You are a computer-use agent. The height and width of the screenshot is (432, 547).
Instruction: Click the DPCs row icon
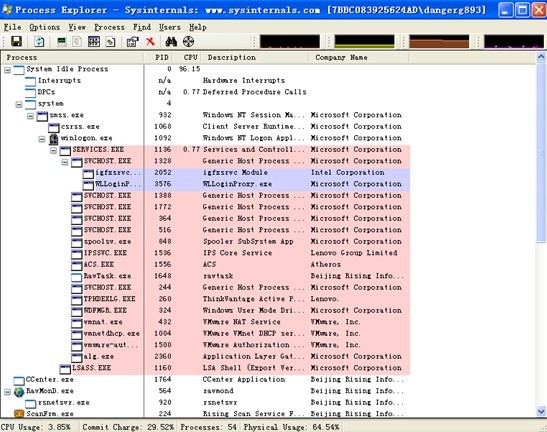(30, 93)
